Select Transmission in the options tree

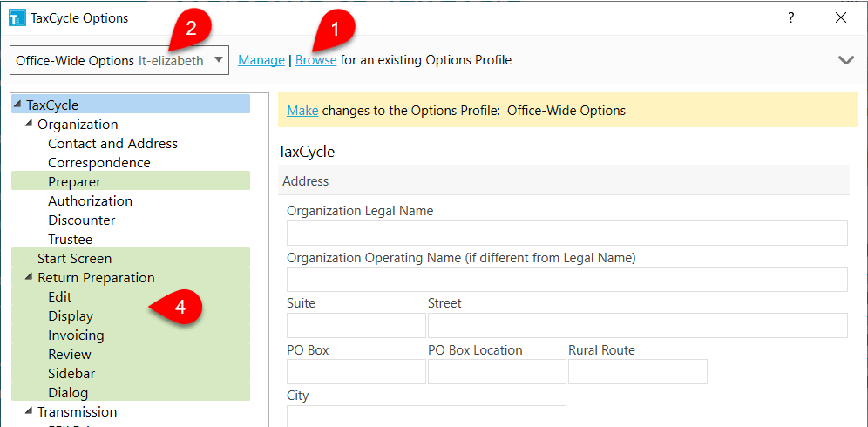pos(77,411)
